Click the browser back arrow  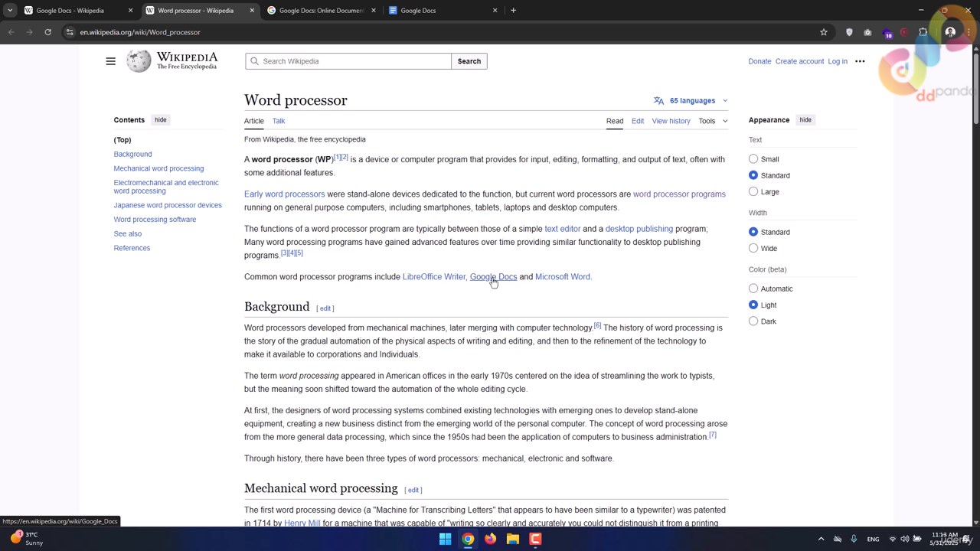pos(11,32)
